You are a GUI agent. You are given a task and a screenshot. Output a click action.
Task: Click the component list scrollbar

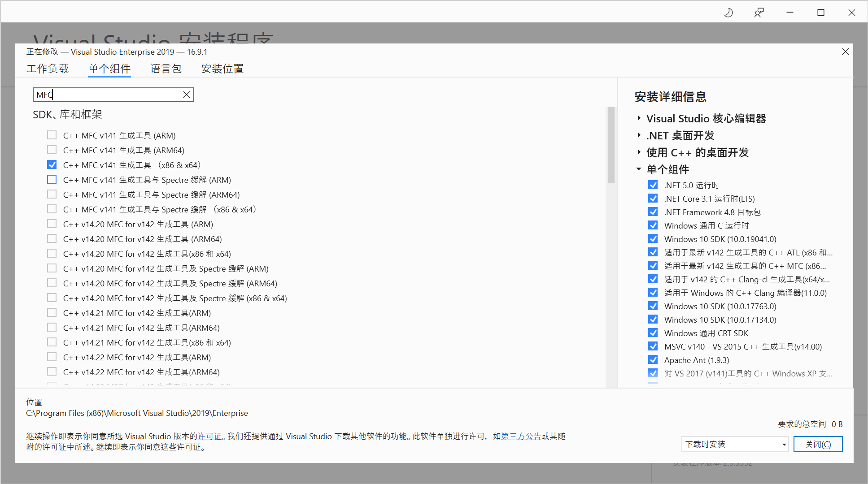point(611,146)
